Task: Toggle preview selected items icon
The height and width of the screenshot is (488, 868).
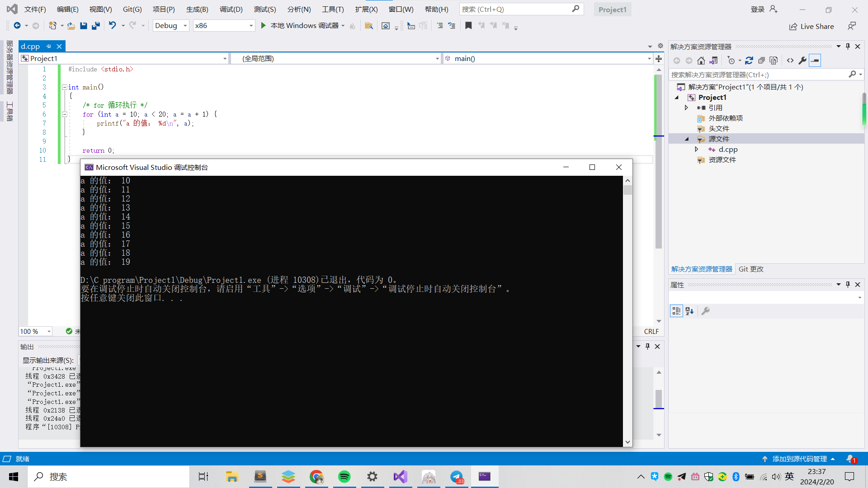Action: tap(815, 61)
